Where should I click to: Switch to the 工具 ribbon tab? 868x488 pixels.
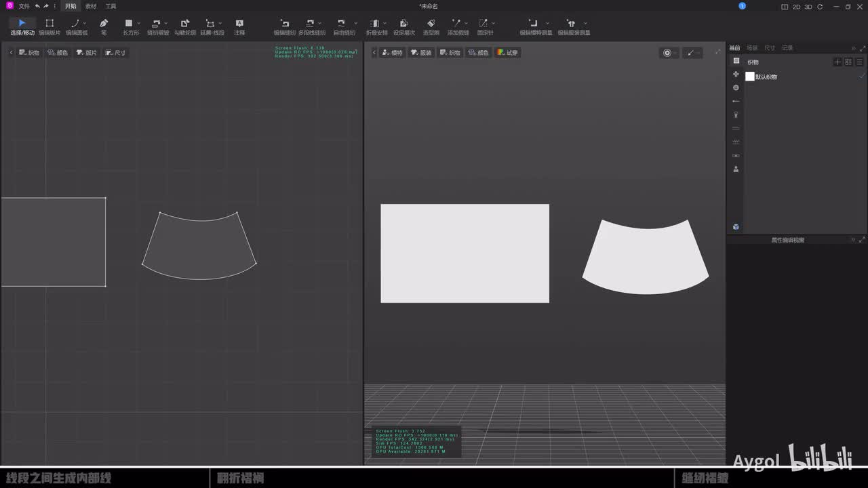coord(111,6)
